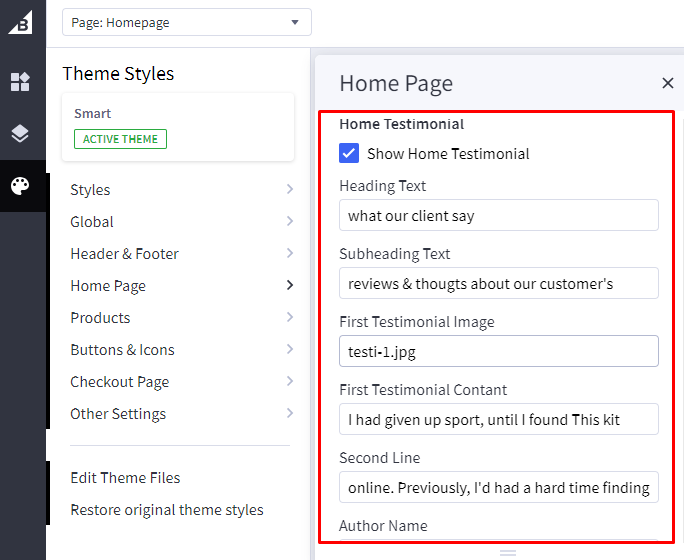Viewport: 684px width, 560px height.
Task: Close the Home Page panel
Action: [x=668, y=84]
